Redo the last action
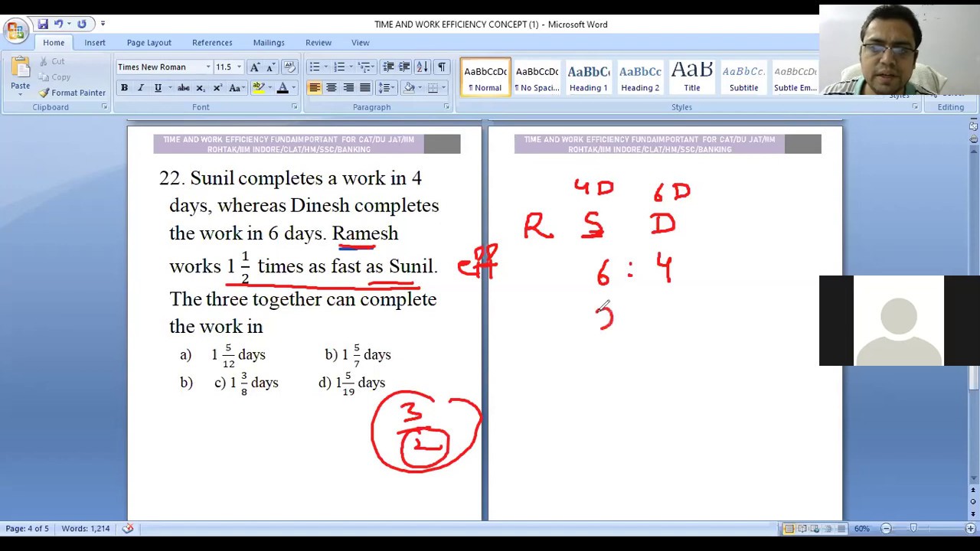The width and height of the screenshot is (980, 551). pos(81,24)
